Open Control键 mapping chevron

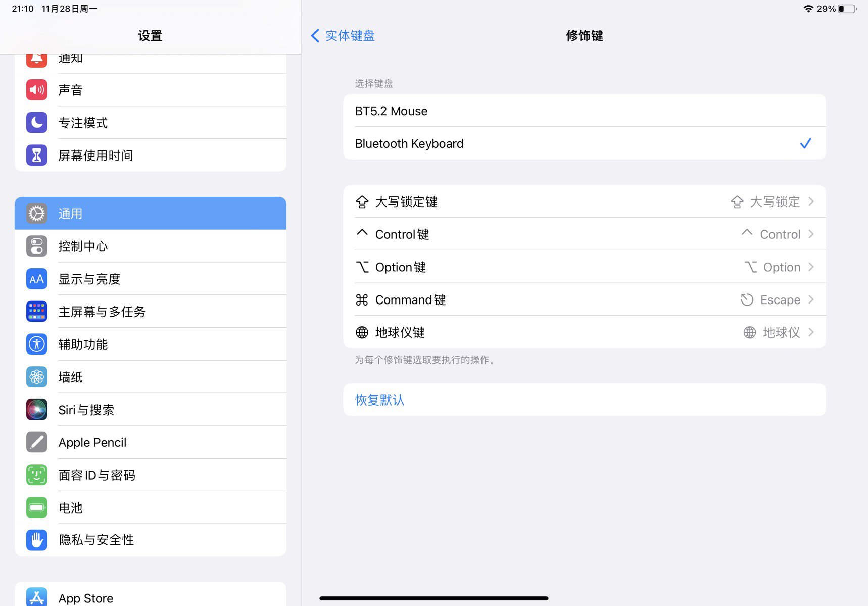[x=811, y=234]
